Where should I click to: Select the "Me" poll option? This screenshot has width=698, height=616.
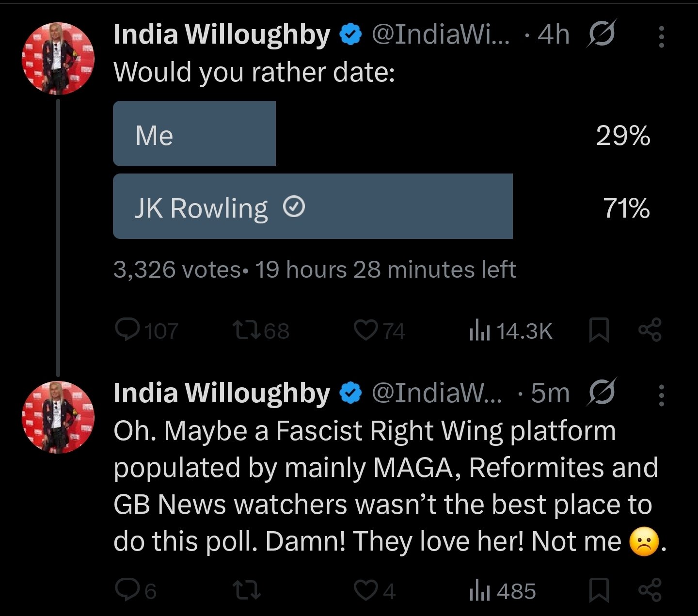click(x=194, y=134)
